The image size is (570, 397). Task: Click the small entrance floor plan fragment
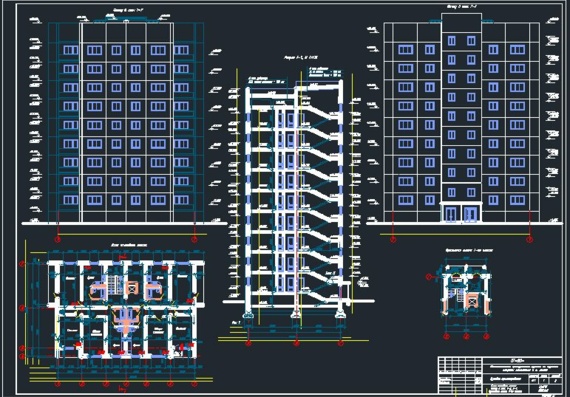click(466, 294)
